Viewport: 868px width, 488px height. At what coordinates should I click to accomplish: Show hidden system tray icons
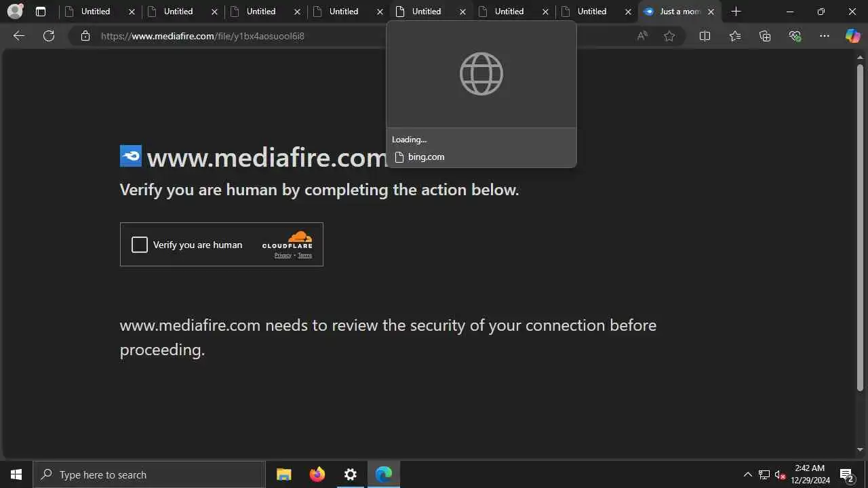(x=747, y=474)
